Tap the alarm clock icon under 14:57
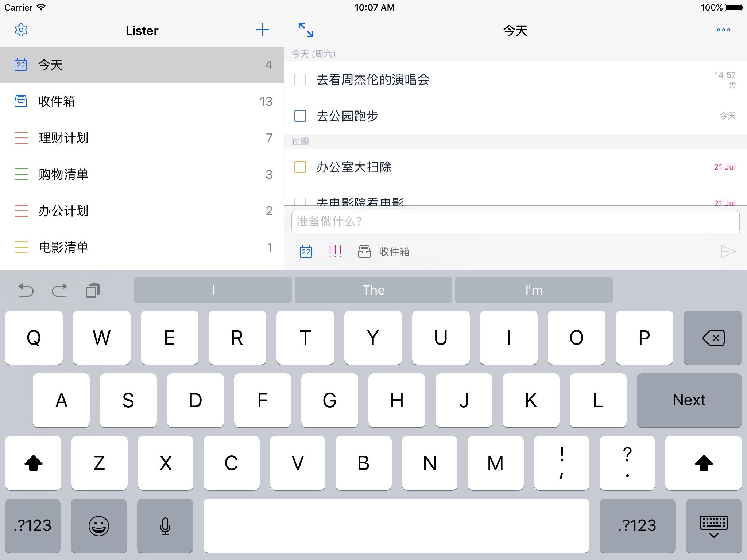Viewport: 747px width, 560px height. coord(732,85)
